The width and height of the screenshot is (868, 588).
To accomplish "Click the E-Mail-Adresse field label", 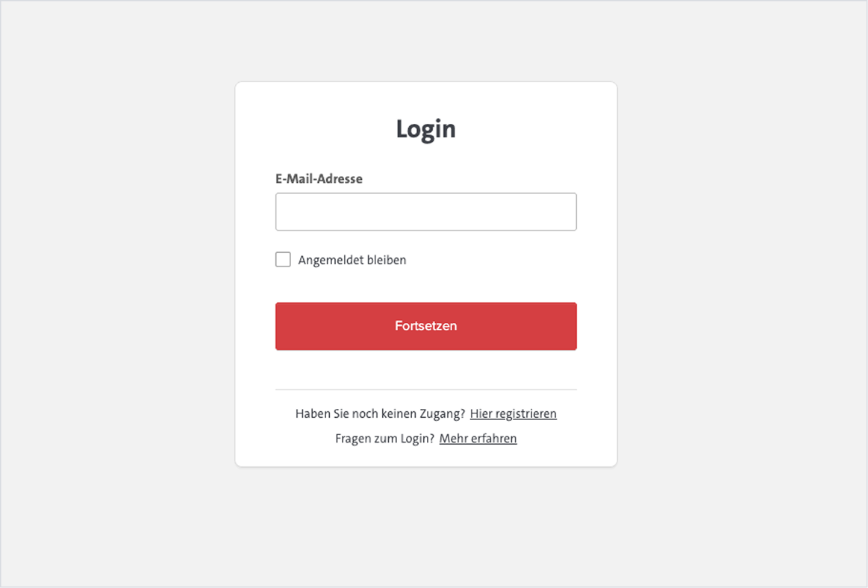I will pos(319,179).
